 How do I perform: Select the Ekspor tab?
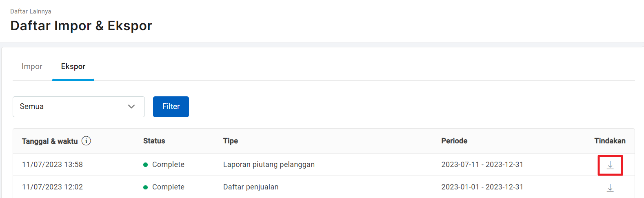pos(73,67)
